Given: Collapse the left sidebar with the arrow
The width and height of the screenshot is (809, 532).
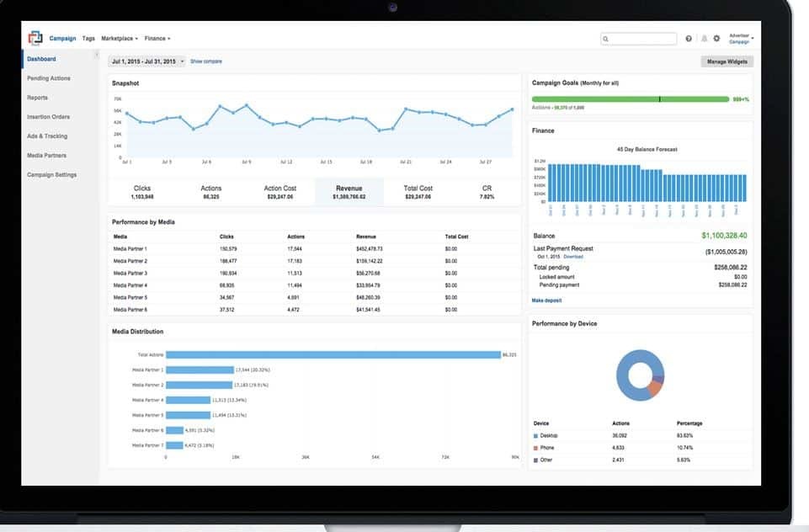Looking at the screenshot, I should (97, 55).
